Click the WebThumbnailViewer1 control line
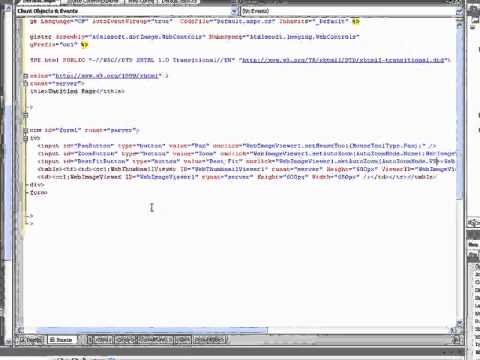 (247, 169)
